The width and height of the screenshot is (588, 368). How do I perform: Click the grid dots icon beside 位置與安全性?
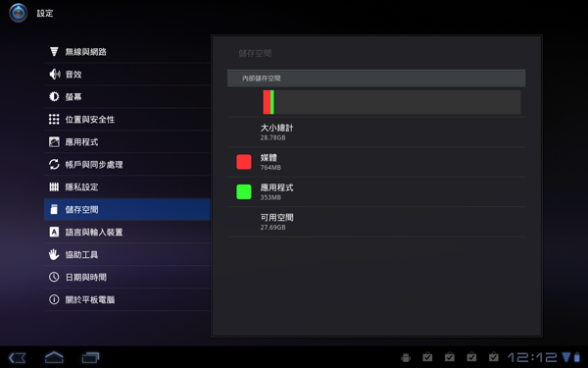click(x=54, y=119)
